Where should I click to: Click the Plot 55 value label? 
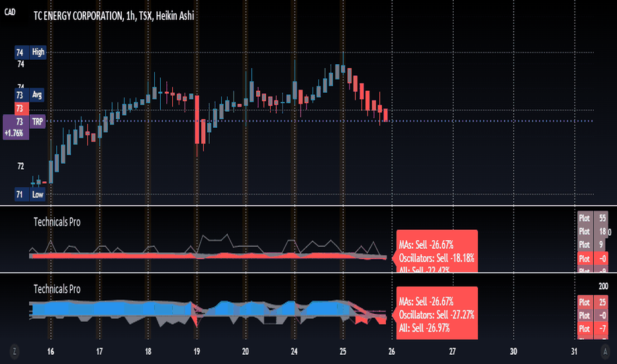coord(593,218)
